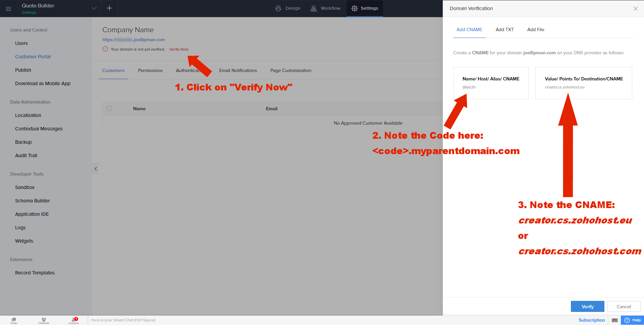Open the hamburger menu icon
Viewport: 644px width, 325px height.
8,9
